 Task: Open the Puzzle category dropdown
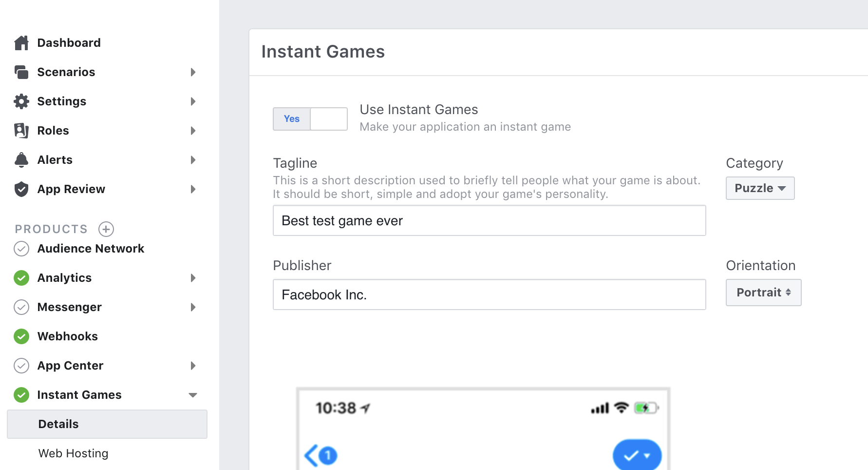pos(760,188)
